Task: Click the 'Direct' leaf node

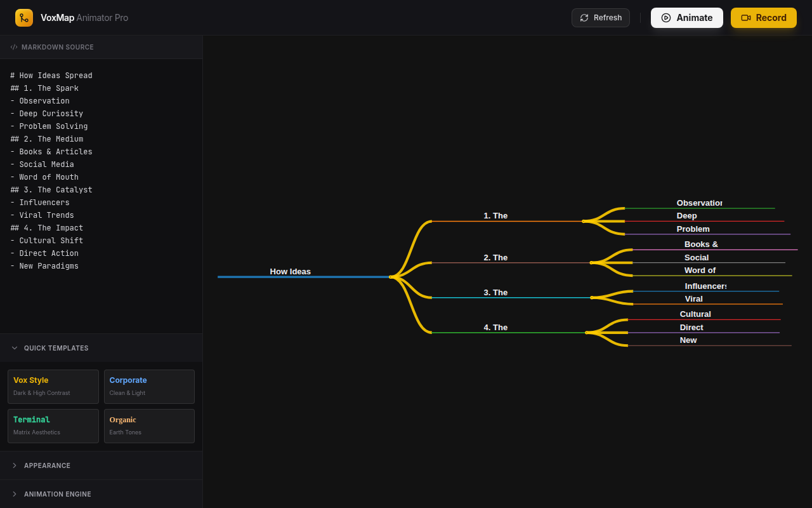Action: [x=691, y=328]
